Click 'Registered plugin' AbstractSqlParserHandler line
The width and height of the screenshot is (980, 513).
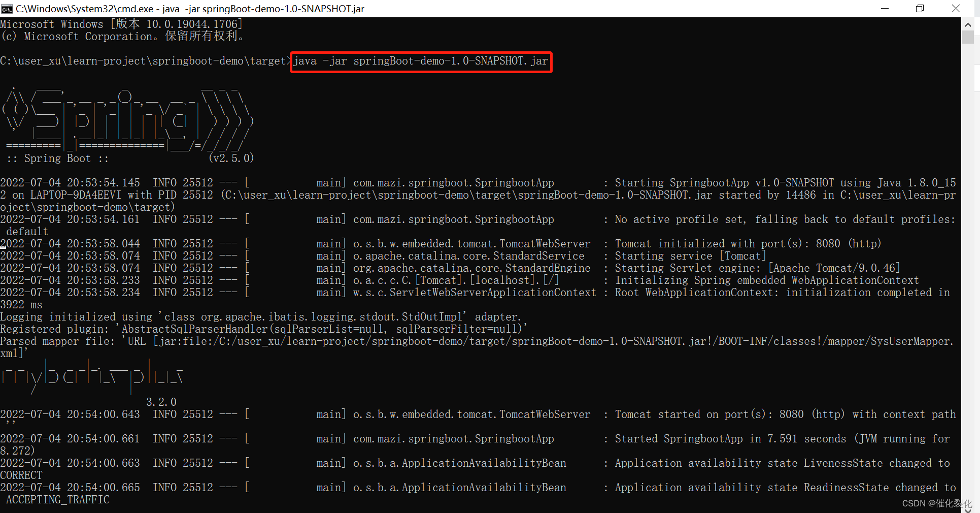tap(264, 329)
